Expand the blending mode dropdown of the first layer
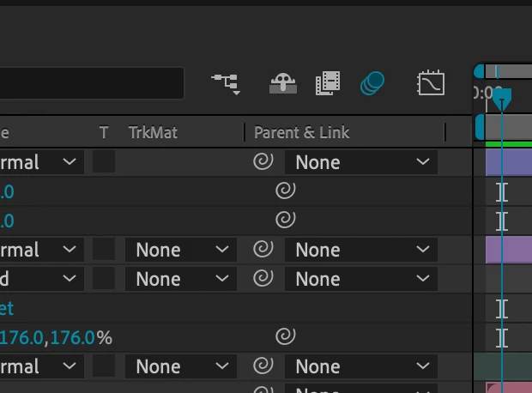Image resolution: width=532 pixels, height=393 pixels. point(41,162)
